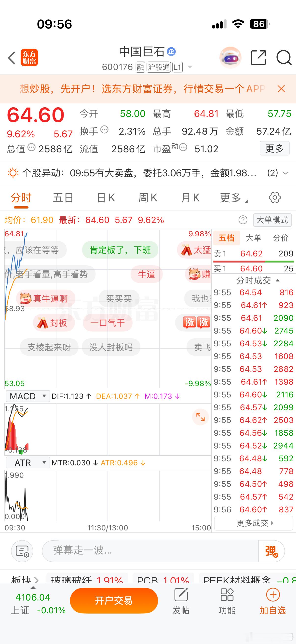This screenshot has height=644, width=296.
Task: Open the 功能 grid icon
Action: (x=227, y=601)
